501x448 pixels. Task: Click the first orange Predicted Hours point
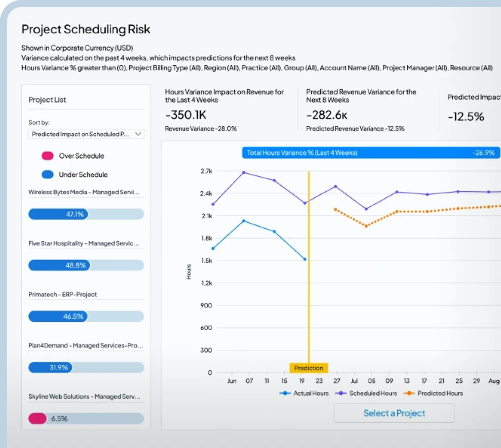335,209
